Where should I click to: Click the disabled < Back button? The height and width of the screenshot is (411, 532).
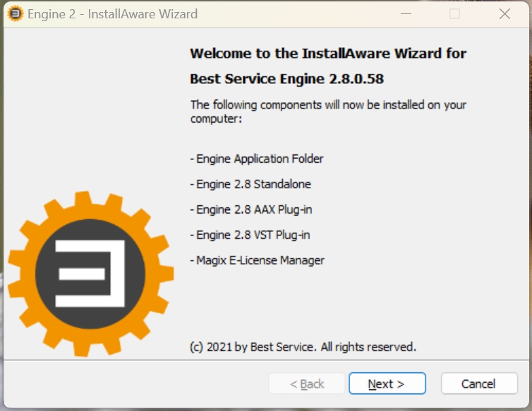[307, 384]
